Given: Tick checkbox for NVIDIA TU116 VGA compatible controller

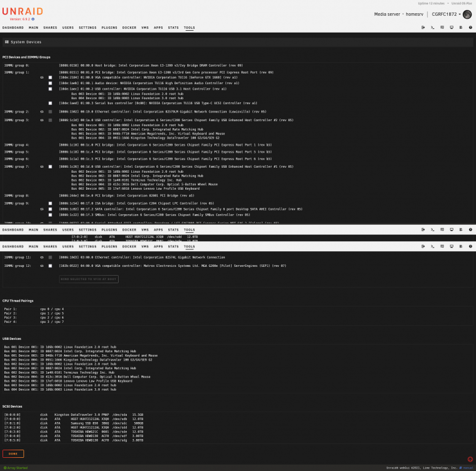Looking at the screenshot, I should click(x=50, y=77).
